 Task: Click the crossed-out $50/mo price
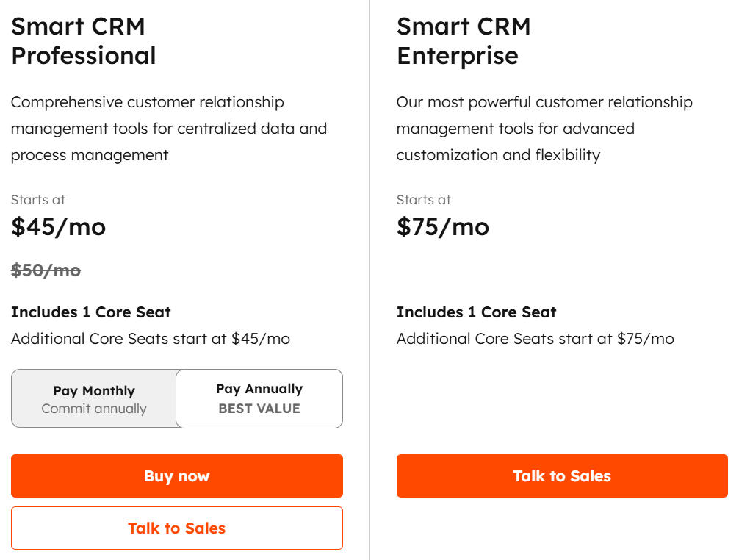point(46,270)
